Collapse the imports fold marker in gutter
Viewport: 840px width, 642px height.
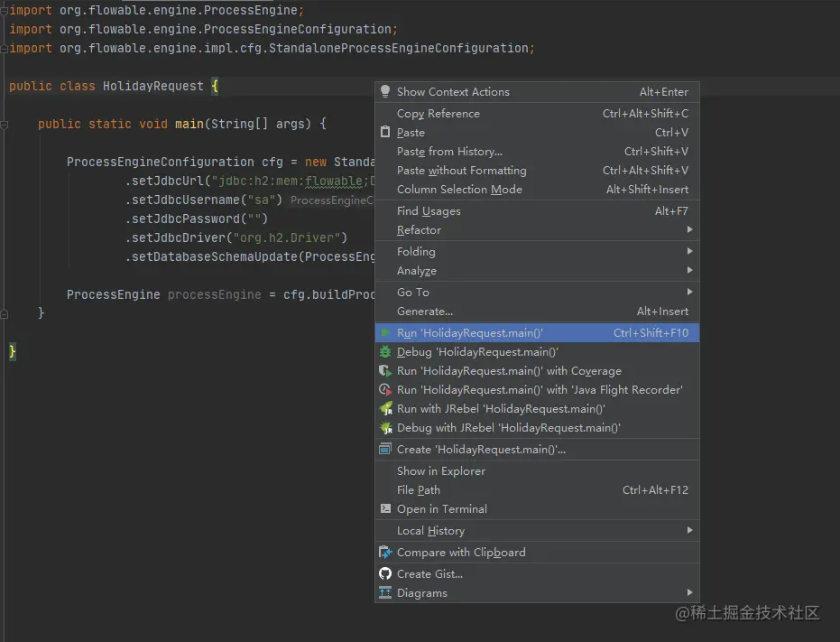[x=5, y=10]
